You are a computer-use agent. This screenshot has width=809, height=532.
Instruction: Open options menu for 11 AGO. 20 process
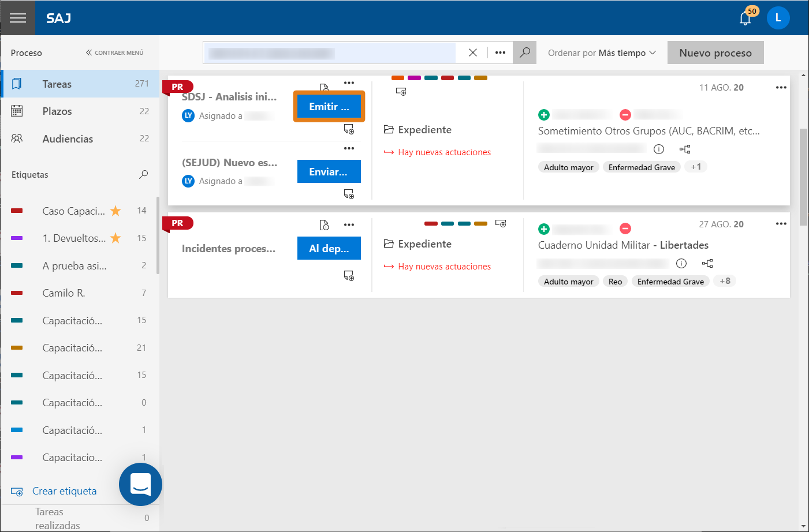781,88
